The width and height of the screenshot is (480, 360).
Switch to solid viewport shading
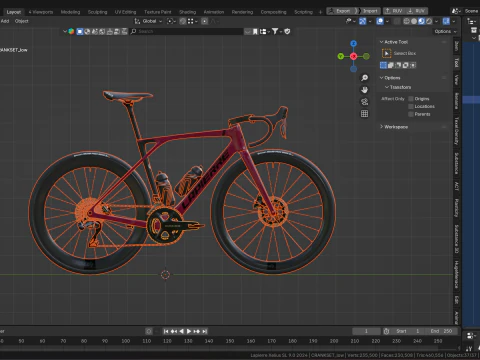click(x=414, y=21)
